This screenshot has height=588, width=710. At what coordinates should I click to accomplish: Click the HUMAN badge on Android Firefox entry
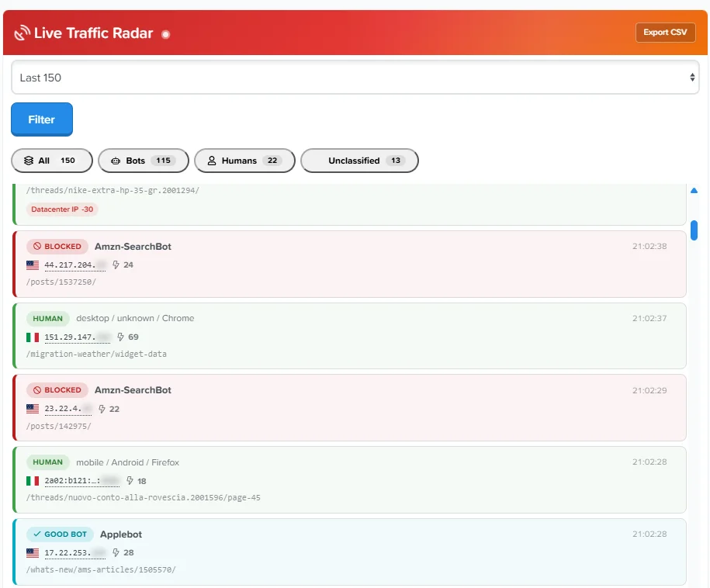tap(47, 462)
